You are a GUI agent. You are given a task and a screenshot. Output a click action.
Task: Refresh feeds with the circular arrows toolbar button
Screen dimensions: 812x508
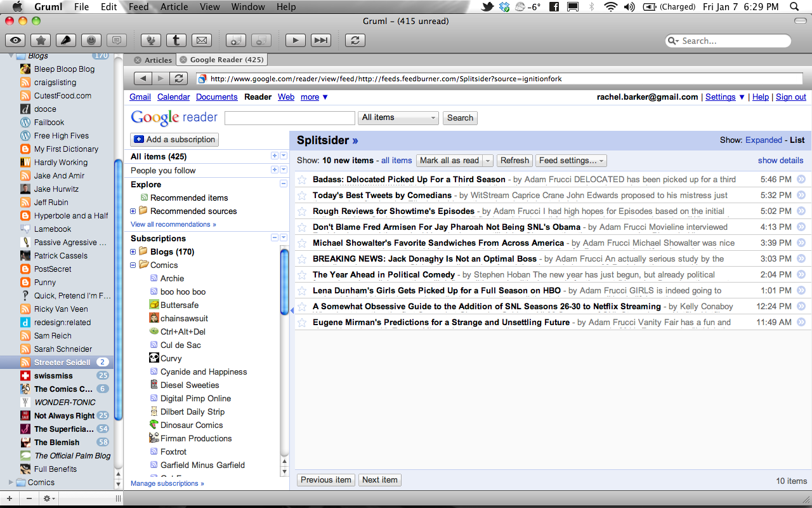355,40
